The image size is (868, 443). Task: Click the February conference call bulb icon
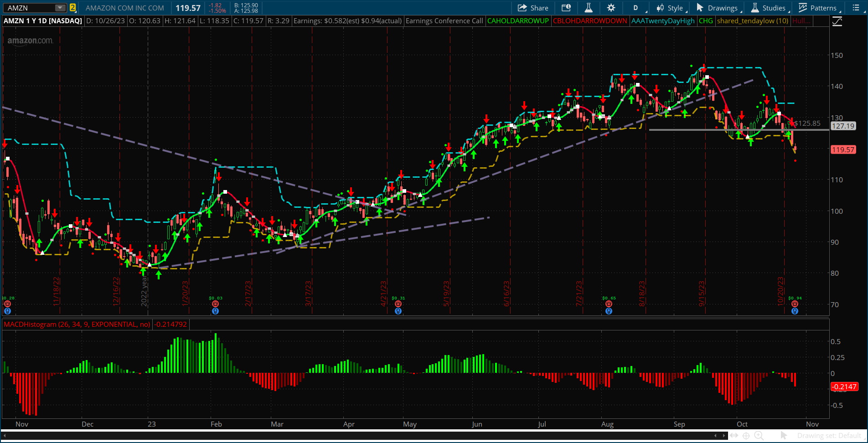[x=216, y=311]
